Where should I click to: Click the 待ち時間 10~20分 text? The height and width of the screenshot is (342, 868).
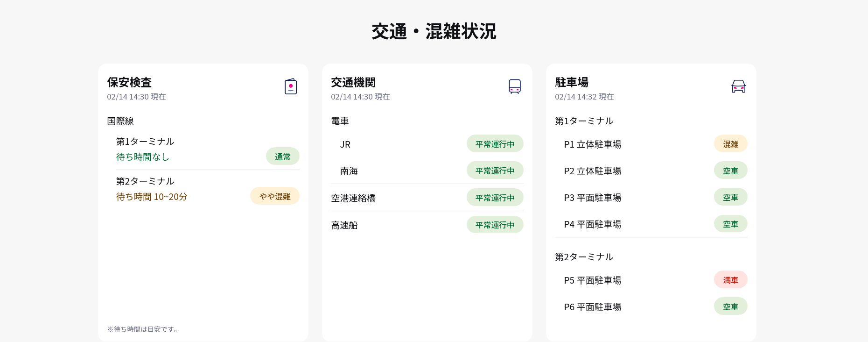click(152, 197)
